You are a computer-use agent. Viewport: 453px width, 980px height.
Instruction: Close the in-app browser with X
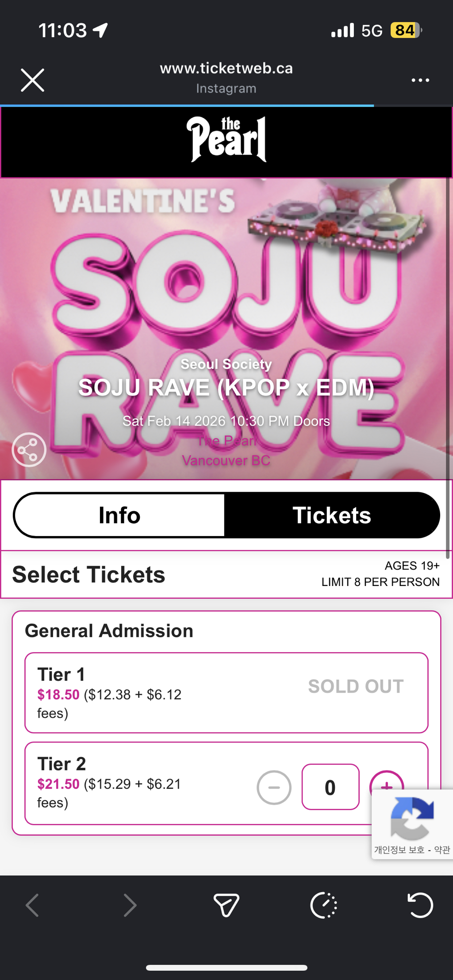pos(33,80)
